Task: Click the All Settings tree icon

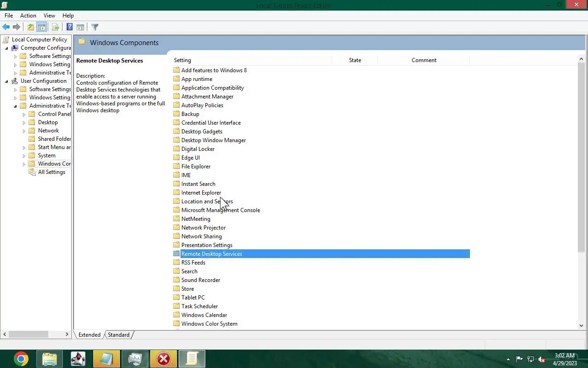Action: (x=32, y=172)
